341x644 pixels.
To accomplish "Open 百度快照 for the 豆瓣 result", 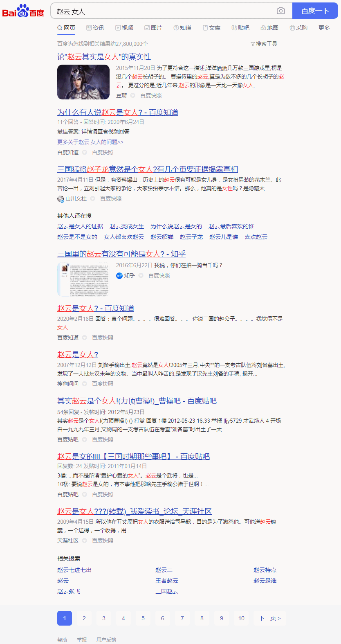I will tap(151, 95).
